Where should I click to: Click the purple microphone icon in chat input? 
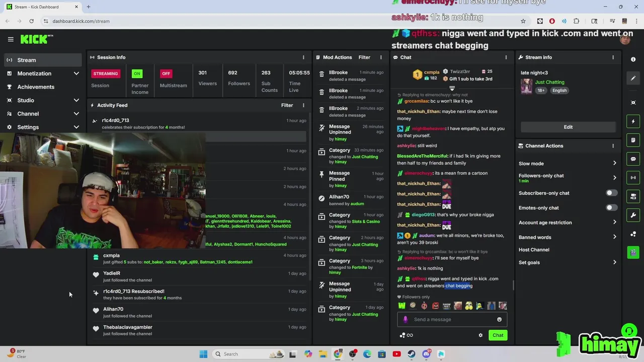click(x=406, y=319)
